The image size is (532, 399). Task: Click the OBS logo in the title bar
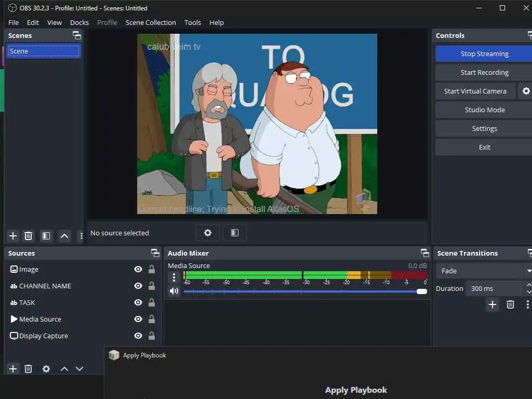[x=12, y=8]
